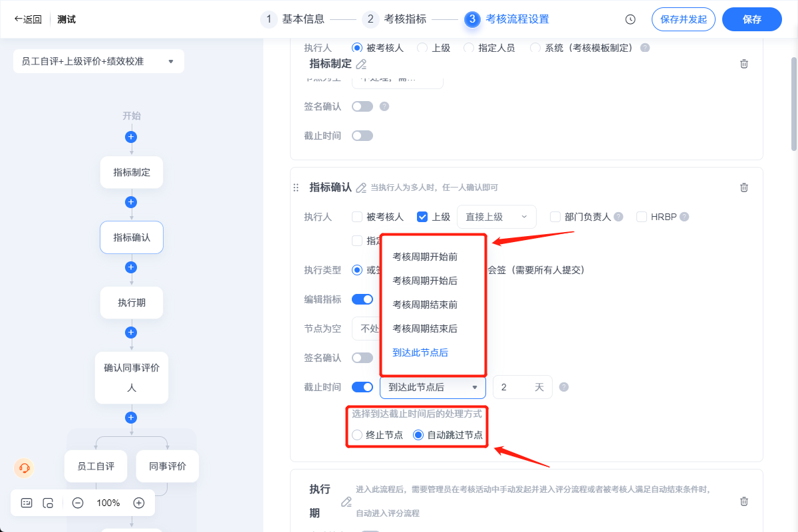Click the drag handle beside 指标确认
Image resolution: width=798 pixels, height=532 pixels.
pyautogui.click(x=295, y=188)
